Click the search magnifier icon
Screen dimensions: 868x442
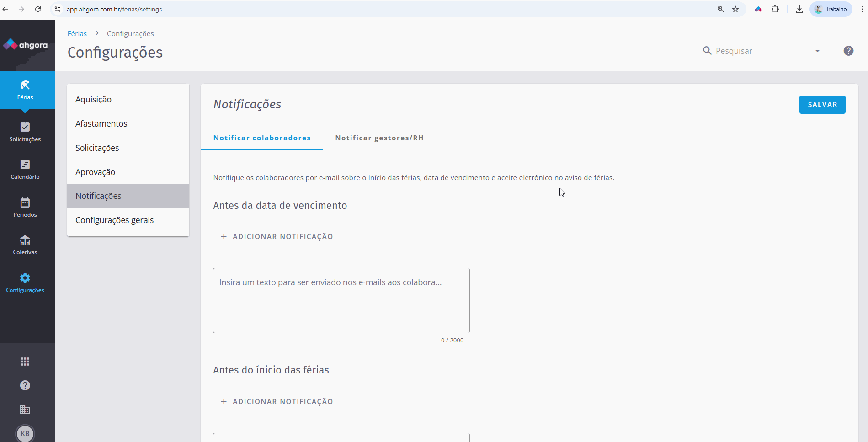[x=707, y=51]
